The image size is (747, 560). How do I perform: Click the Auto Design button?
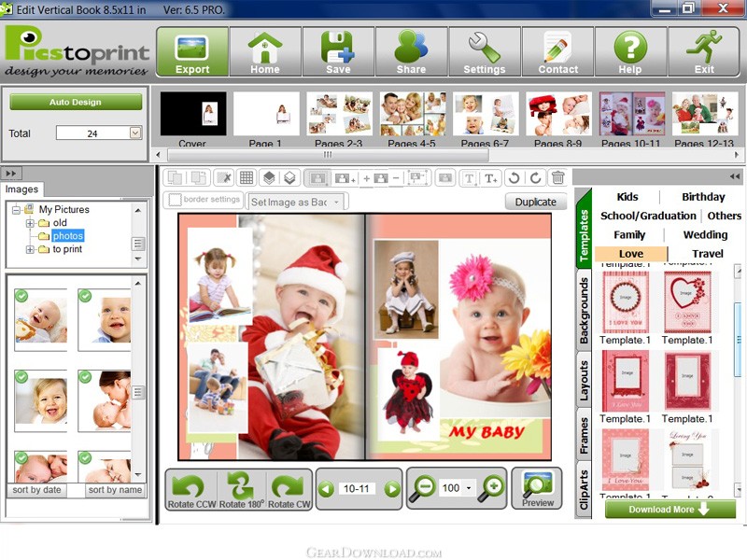pyautogui.click(x=76, y=102)
